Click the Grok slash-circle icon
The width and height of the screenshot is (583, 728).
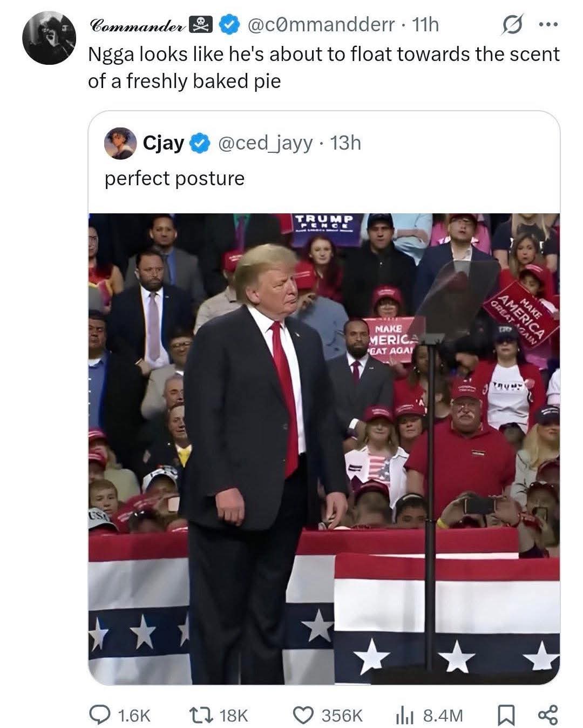tap(511, 25)
